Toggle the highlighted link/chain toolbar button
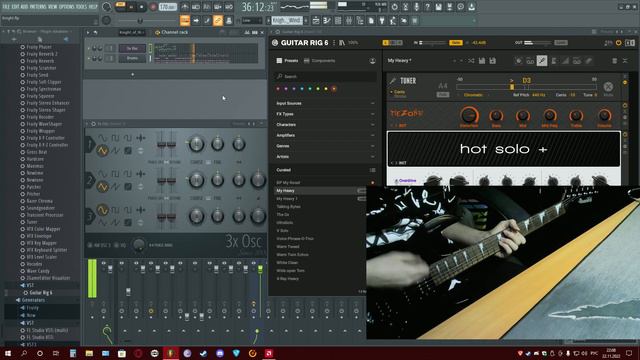This screenshot has height=360, width=640. (218, 20)
